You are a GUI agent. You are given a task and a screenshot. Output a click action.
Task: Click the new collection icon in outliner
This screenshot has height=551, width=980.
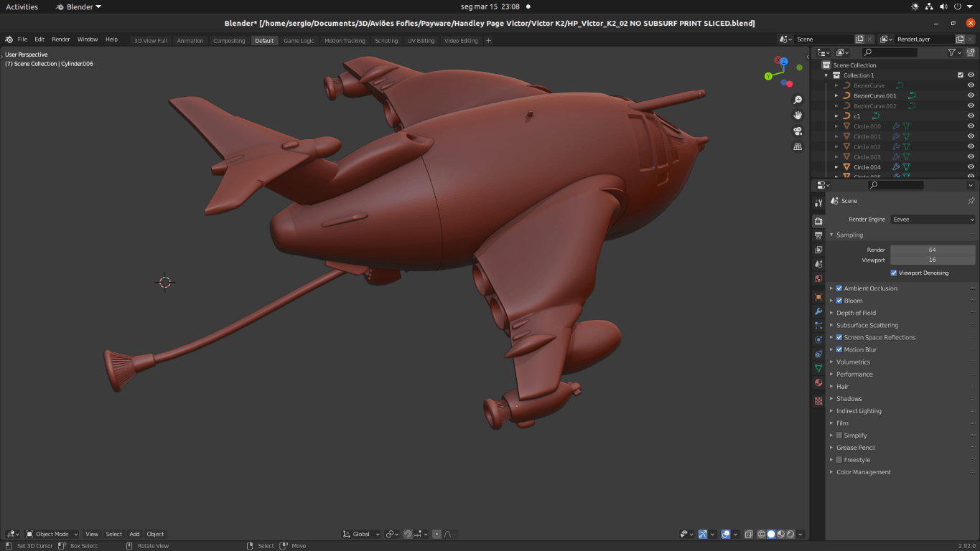[971, 52]
